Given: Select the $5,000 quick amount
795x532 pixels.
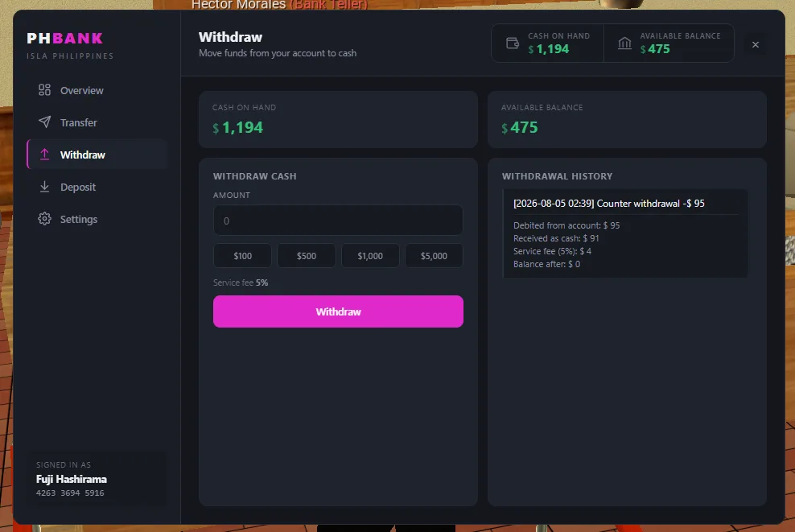Looking at the screenshot, I should 434,256.
